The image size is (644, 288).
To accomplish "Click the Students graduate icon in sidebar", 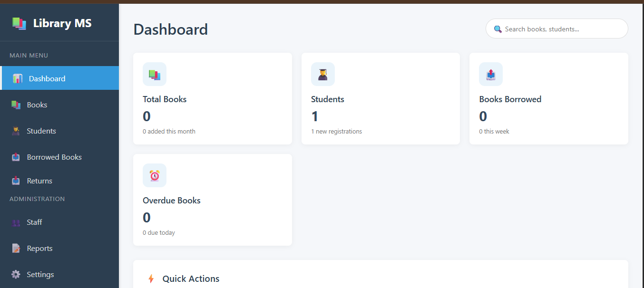I will 16,131.
